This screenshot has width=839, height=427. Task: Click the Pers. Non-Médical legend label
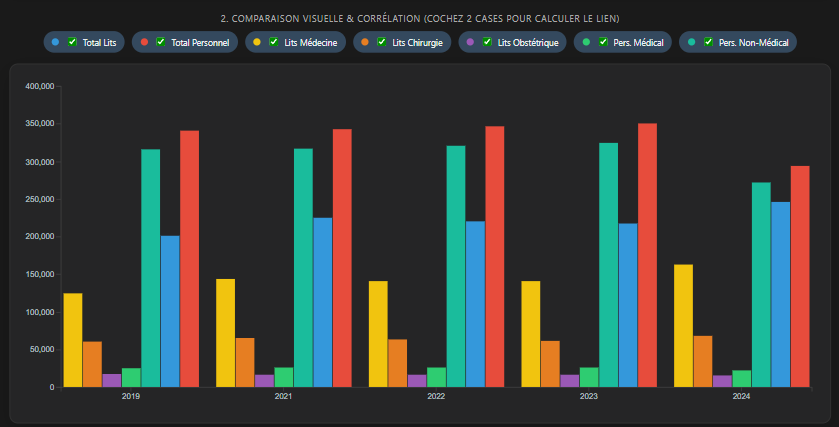pos(753,42)
